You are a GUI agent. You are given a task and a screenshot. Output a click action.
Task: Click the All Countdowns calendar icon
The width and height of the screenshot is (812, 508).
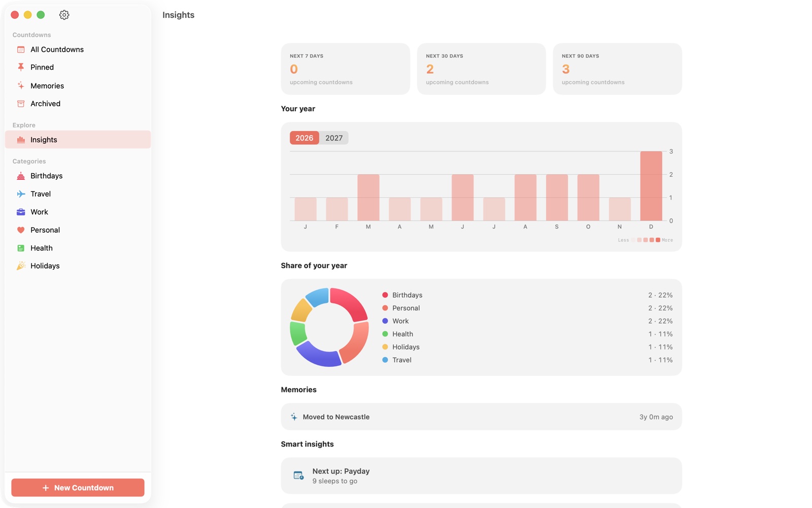pos(21,49)
